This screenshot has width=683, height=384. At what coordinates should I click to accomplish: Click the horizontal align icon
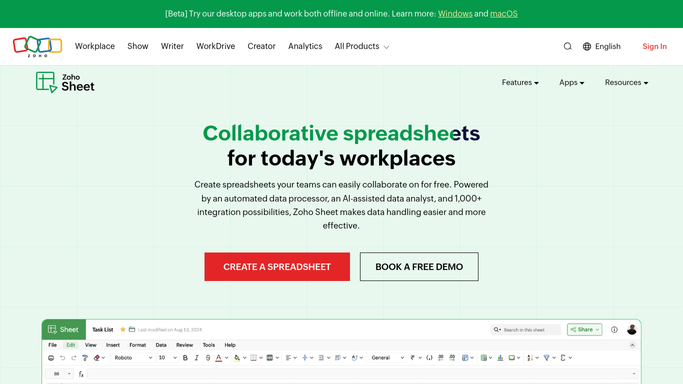tap(288, 358)
